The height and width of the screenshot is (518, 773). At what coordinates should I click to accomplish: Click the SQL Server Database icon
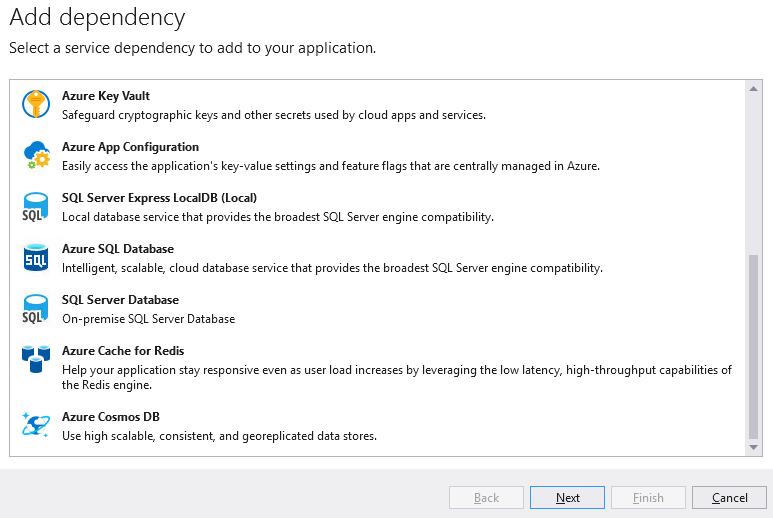click(x=35, y=309)
